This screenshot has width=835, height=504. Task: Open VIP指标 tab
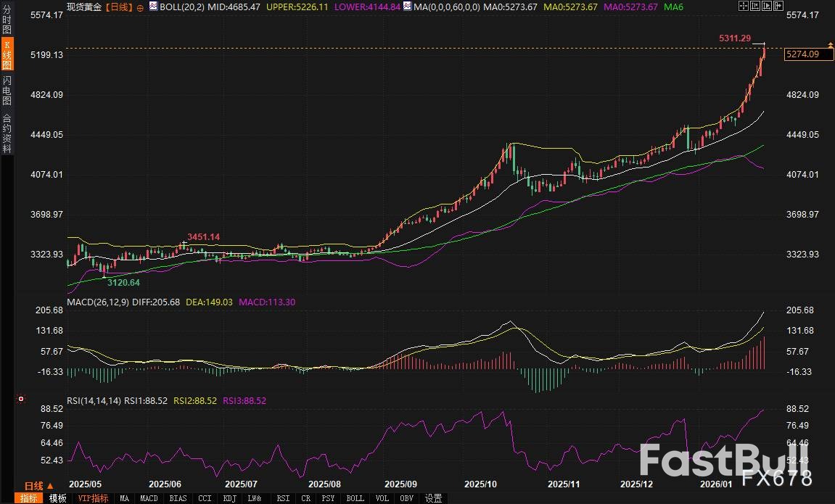(93, 498)
